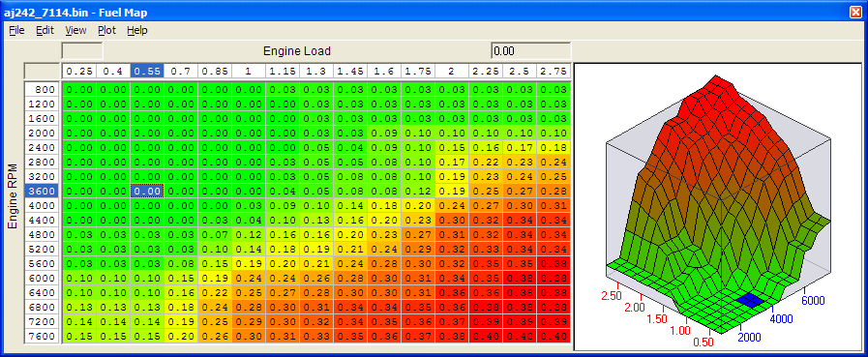Screen dimensions: 868x357
Task: Select the 6000 RPM row header
Action: tap(43, 278)
